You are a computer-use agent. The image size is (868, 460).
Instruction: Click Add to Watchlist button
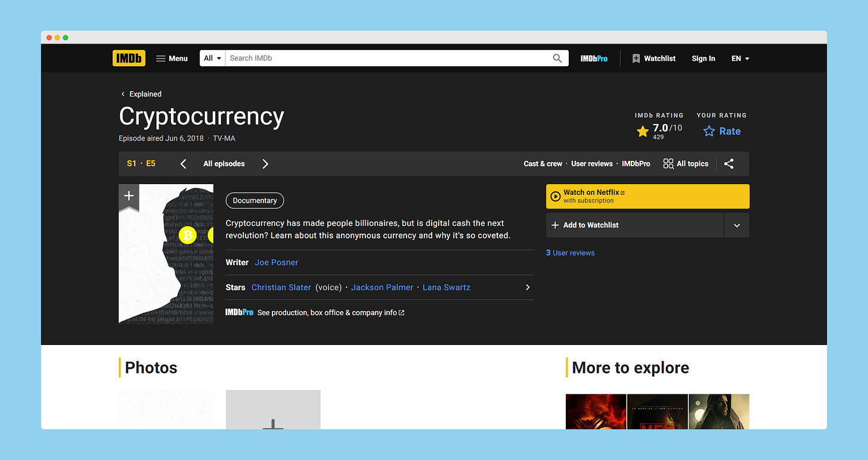[x=635, y=225]
